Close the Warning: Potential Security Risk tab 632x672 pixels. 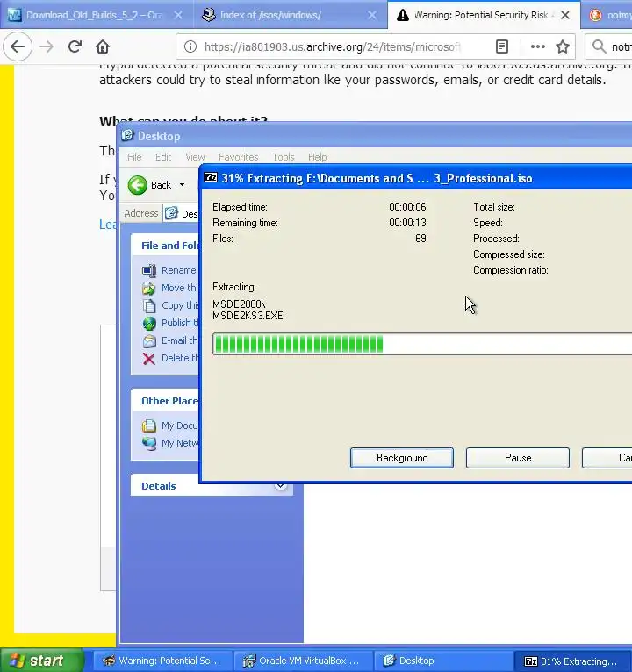tap(565, 15)
